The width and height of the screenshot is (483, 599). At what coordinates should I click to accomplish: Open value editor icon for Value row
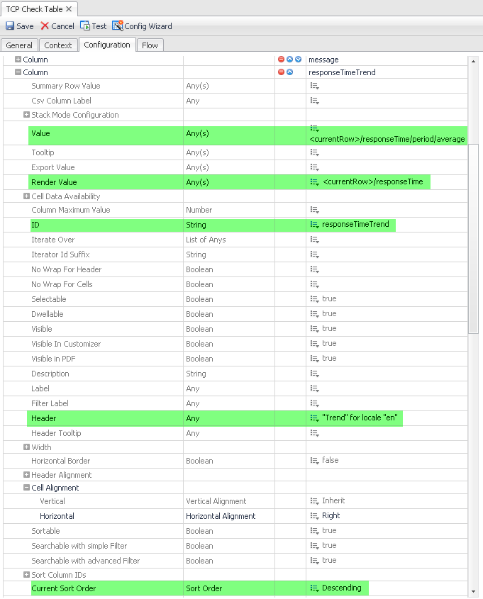click(x=314, y=129)
